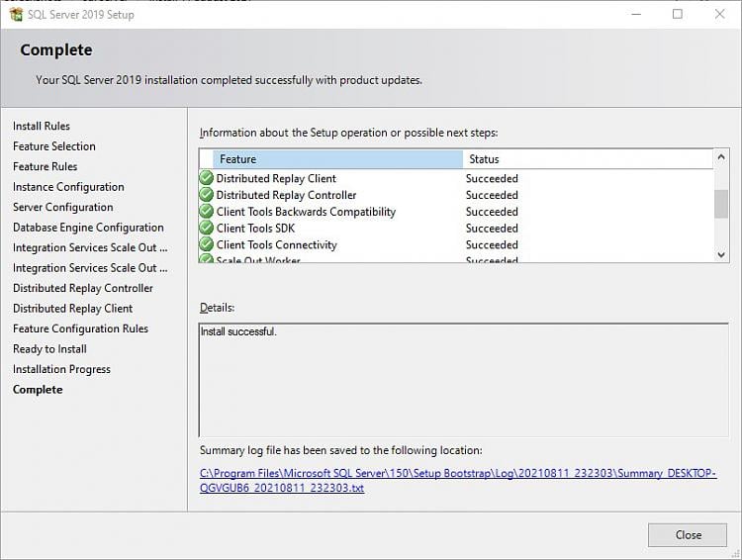Click the Status column header
Image resolution: width=742 pixels, height=560 pixels.
[588, 159]
